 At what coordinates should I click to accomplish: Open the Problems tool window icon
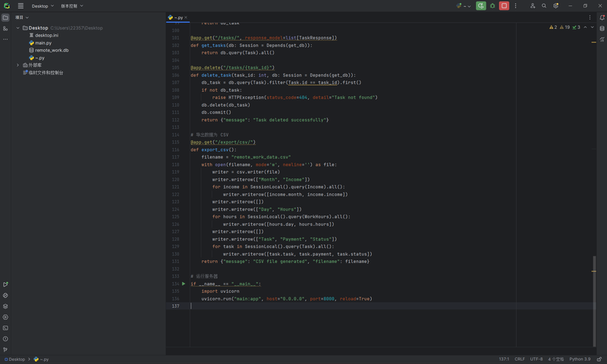point(5,339)
